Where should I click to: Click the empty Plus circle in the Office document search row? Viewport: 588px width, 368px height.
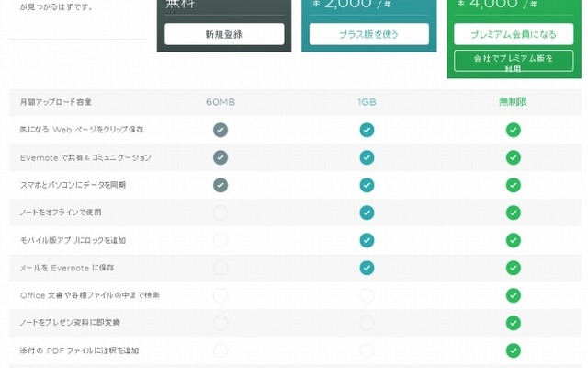[x=367, y=295]
